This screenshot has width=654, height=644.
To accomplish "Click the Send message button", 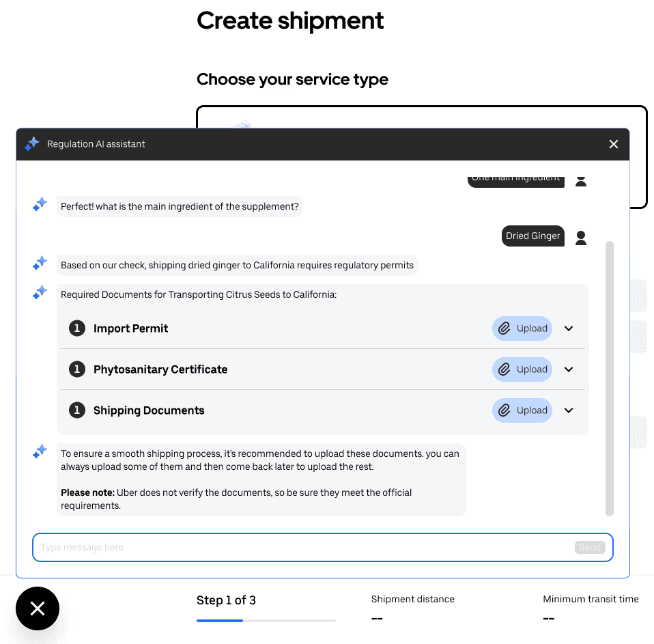I will point(589,547).
